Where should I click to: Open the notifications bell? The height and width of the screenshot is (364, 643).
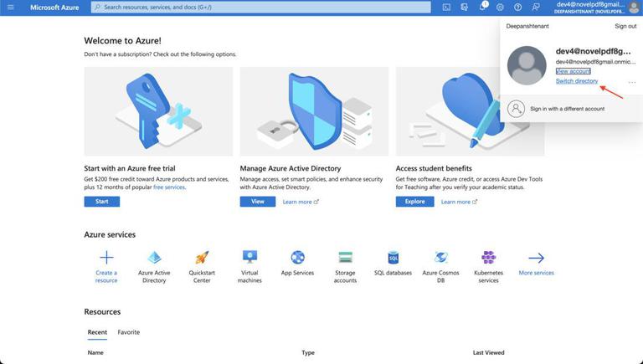[482, 7]
